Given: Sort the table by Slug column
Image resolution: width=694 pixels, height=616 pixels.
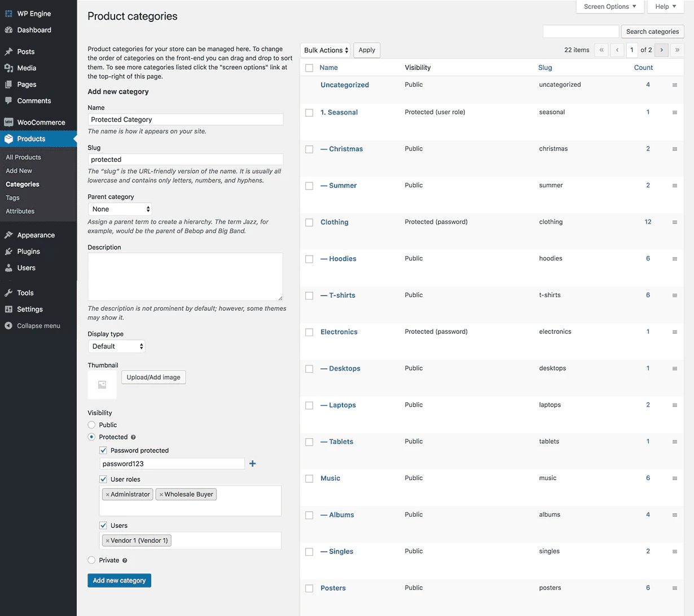Looking at the screenshot, I should 545,68.
